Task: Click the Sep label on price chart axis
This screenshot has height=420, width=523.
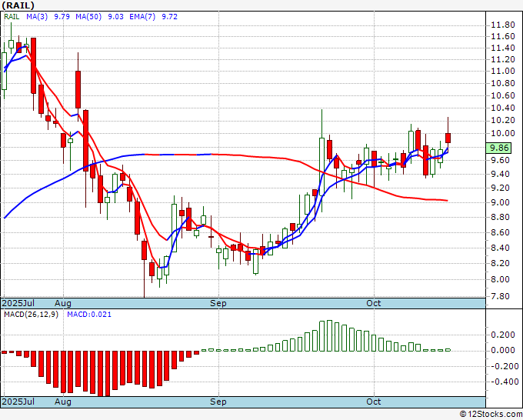Action: 218,303
